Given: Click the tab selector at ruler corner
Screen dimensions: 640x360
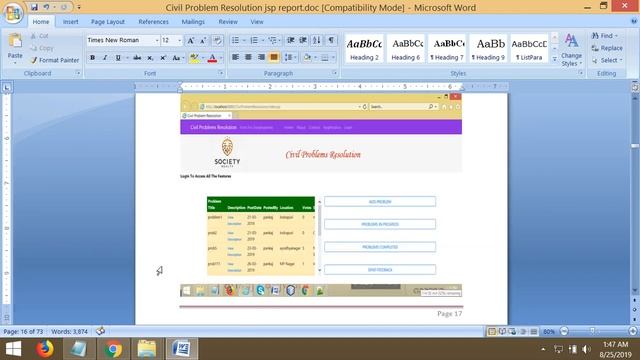Looking at the screenshot, I should pyautogui.click(x=7, y=87).
